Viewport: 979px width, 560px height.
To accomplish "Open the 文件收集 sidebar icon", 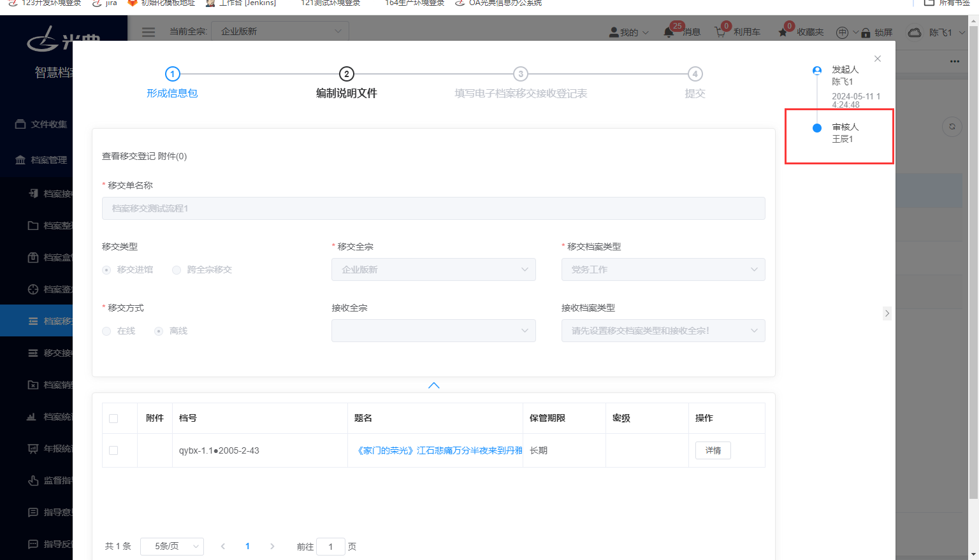I will pyautogui.click(x=20, y=124).
